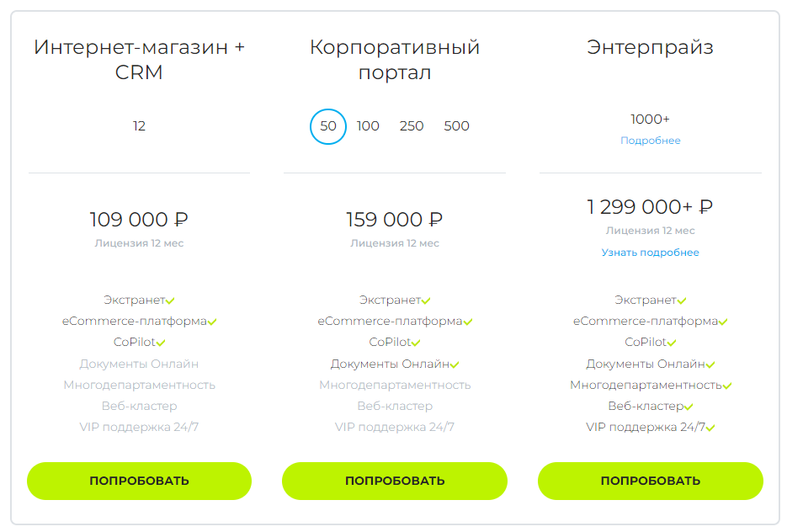Screen dimensions: 787x532
Task: Click ПОПРОБОВАТЬ for Энтерпрайз plan
Action: (651, 481)
